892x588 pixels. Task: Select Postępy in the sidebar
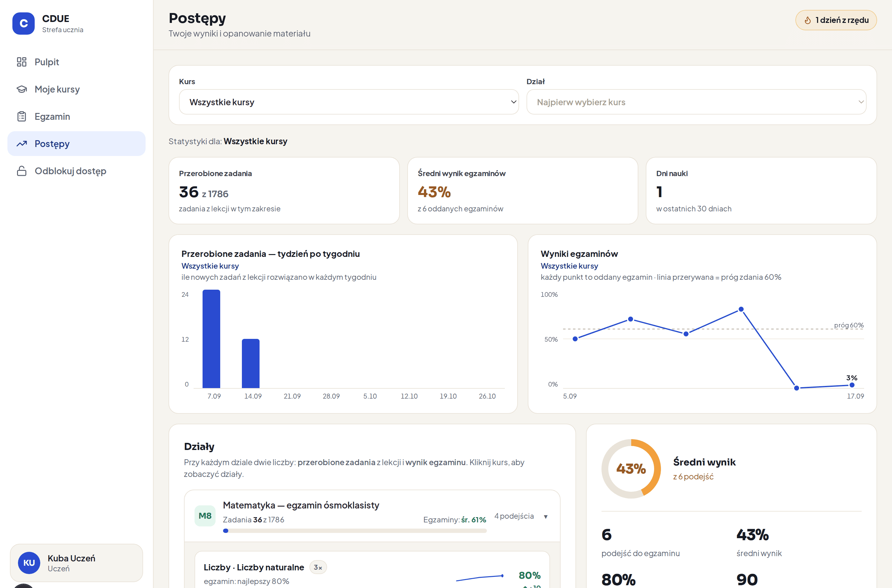pos(77,144)
